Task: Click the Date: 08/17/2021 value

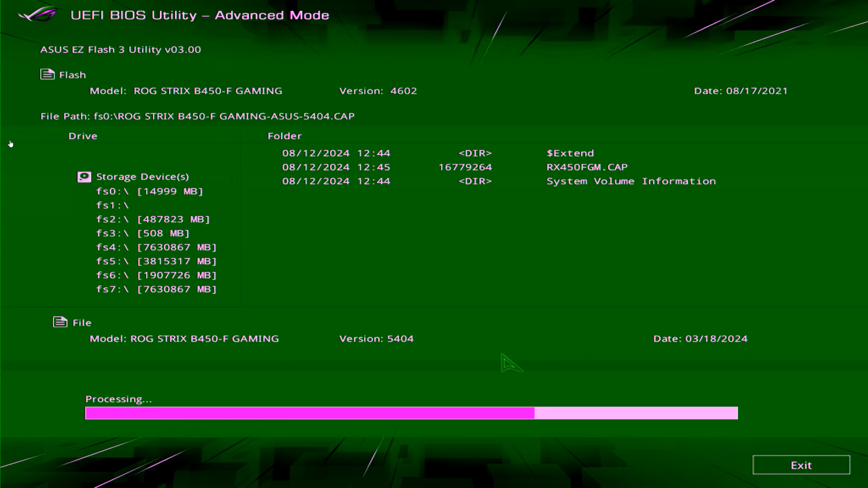Action: (x=741, y=91)
